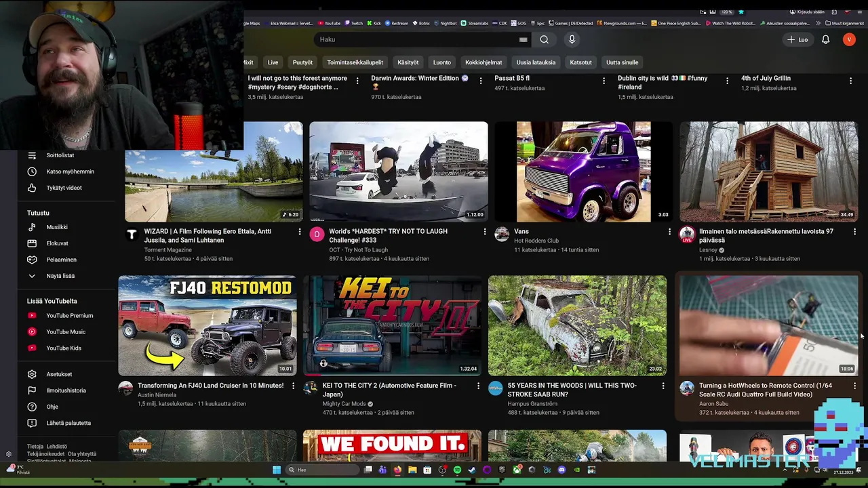The image size is (868, 488).
Task: Open the purple Vans thumbnail
Action: tap(584, 171)
